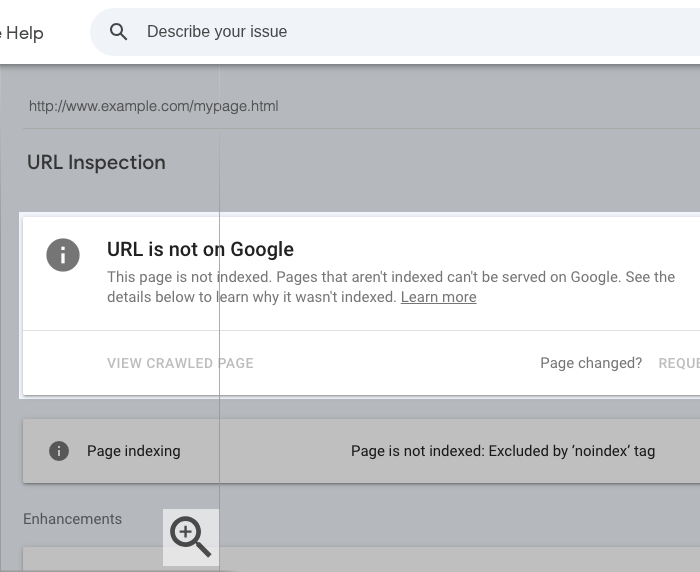
Task: Open the 'Page indexing' row
Action: tap(361, 451)
